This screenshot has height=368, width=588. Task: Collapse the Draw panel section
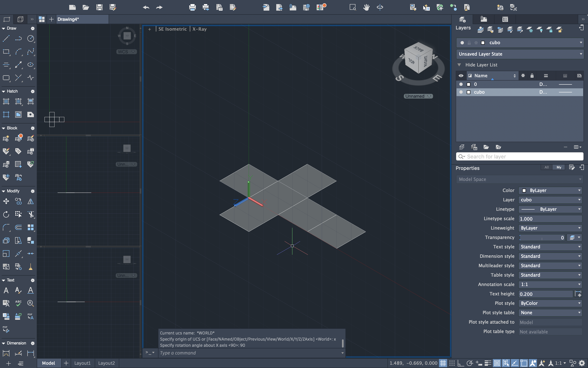(x=4, y=28)
